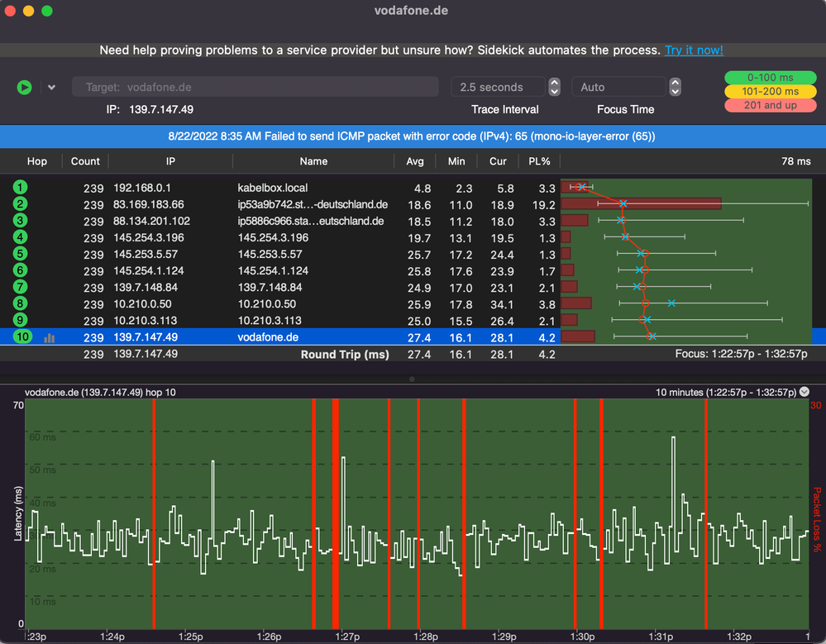Sort by the Count column header
Screen dimensions: 826x644
[x=85, y=161]
